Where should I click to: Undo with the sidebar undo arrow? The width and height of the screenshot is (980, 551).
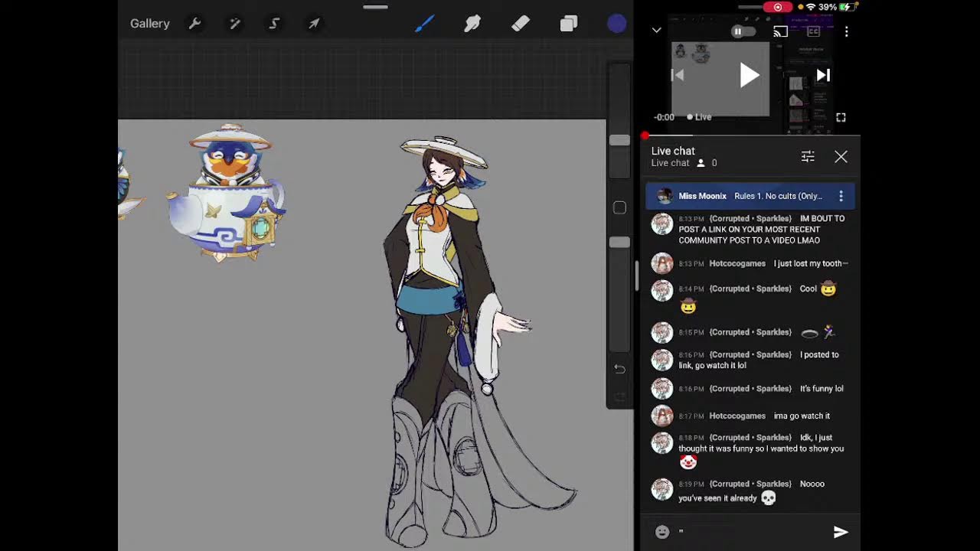tap(619, 369)
